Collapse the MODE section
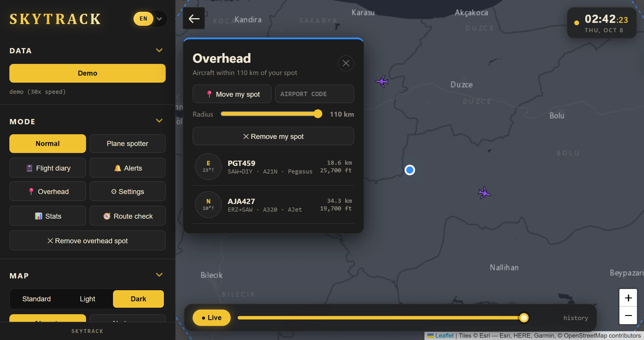The width and height of the screenshot is (644, 340). click(x=159, y=121)
